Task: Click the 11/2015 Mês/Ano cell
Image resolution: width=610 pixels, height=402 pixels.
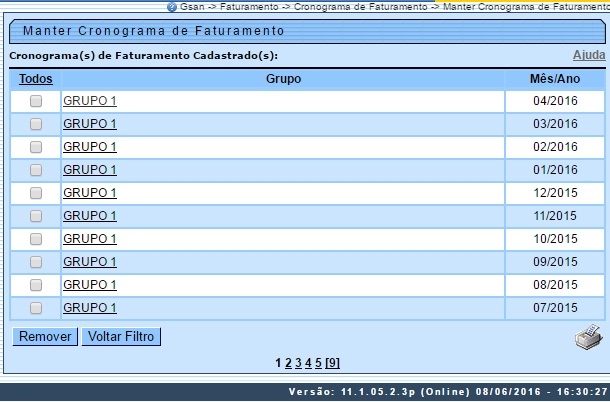Action: pyautogui.click(x=555, y=216)
